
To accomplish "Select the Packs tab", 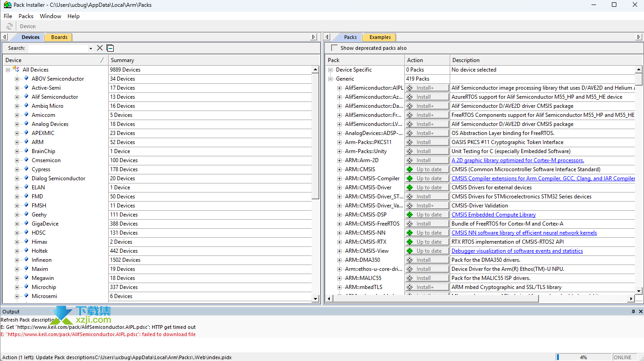I will coord(350,37).
